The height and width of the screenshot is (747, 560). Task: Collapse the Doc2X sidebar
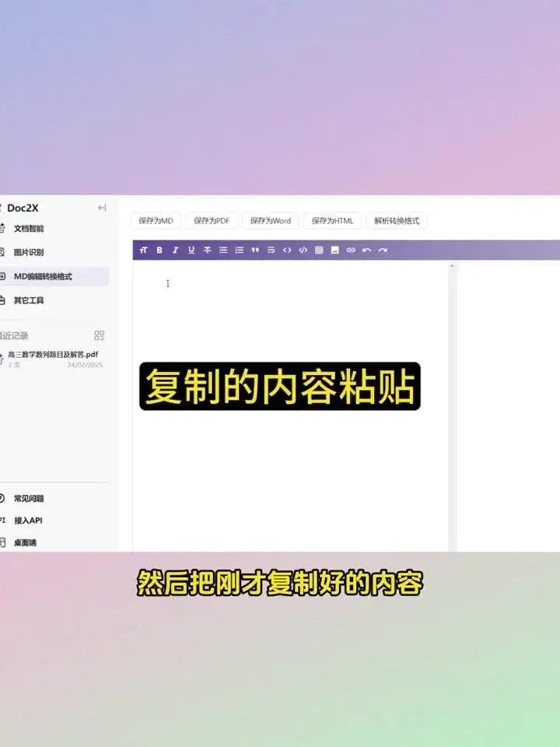(102, 208)
